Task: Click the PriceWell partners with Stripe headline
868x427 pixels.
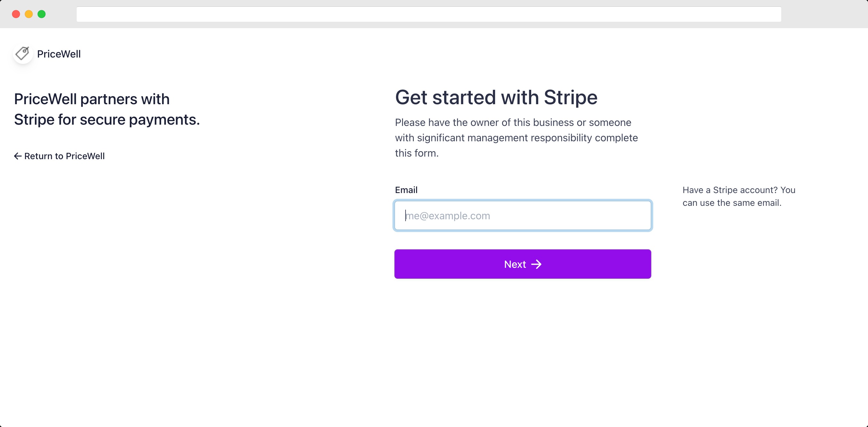Action: pos(107,109)
